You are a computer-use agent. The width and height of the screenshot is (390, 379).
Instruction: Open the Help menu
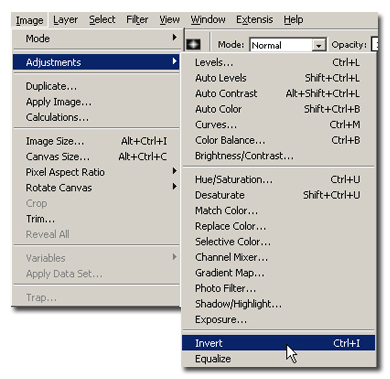(x=293, y=20)
